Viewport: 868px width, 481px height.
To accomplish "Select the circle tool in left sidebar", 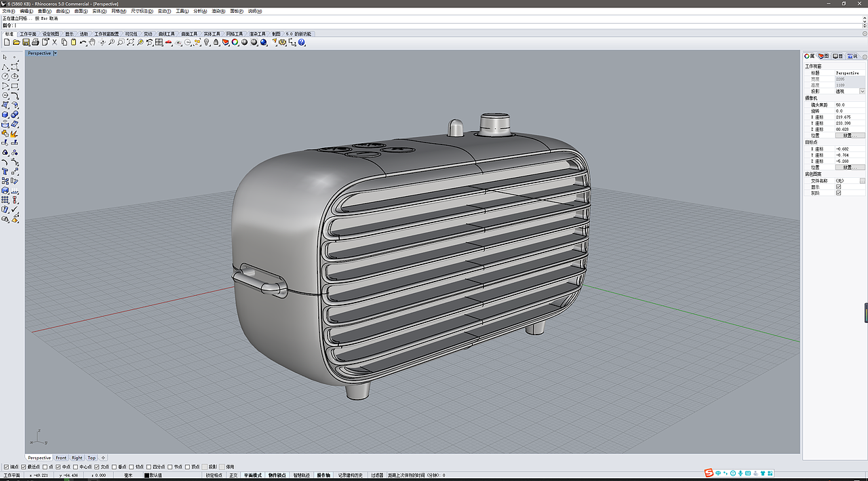I will click(5, 77).
